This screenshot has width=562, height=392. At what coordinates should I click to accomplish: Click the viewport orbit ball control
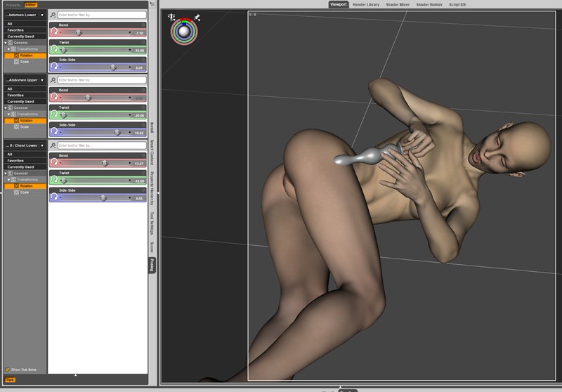coord(184,32)
